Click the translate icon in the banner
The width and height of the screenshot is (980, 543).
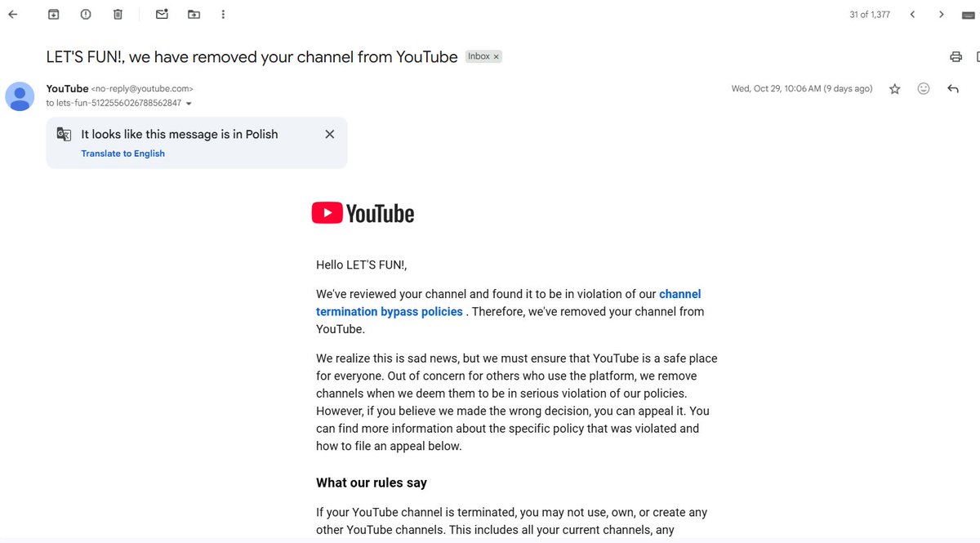64,134
